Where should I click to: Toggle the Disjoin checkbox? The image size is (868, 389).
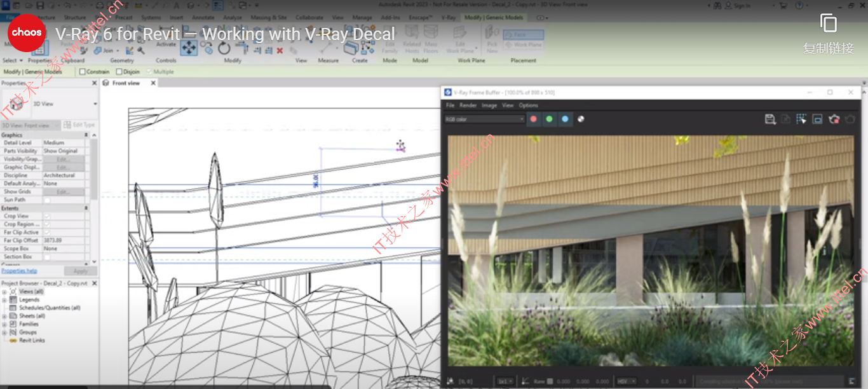point(118,72)
